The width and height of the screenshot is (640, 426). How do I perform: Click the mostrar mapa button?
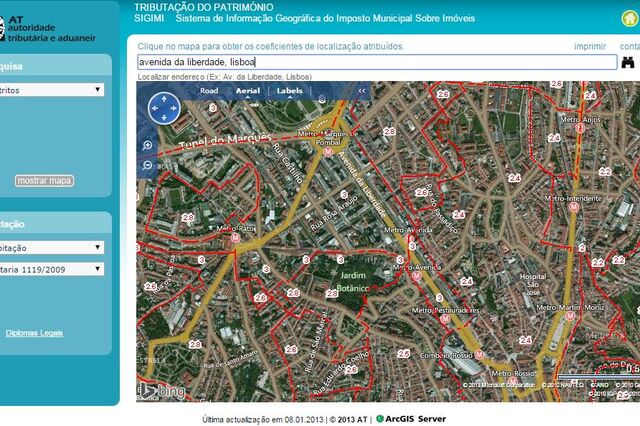[x=44, y=181]
